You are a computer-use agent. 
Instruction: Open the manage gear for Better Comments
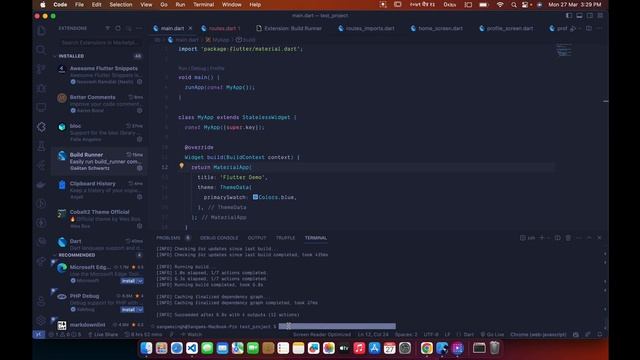pyautogui.click(x=140, y=110)
